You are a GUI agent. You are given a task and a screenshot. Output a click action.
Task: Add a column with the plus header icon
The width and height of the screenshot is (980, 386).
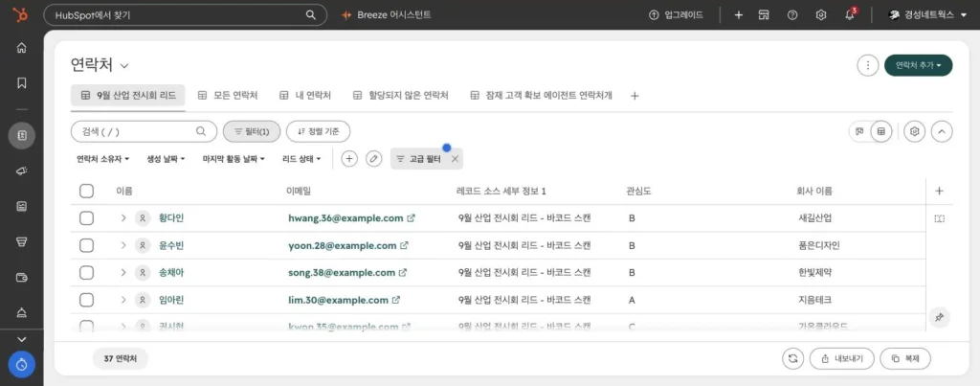[939, 192]
